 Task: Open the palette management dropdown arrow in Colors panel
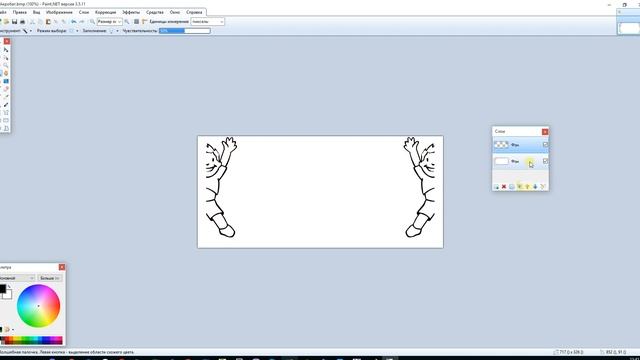(13, 329)
